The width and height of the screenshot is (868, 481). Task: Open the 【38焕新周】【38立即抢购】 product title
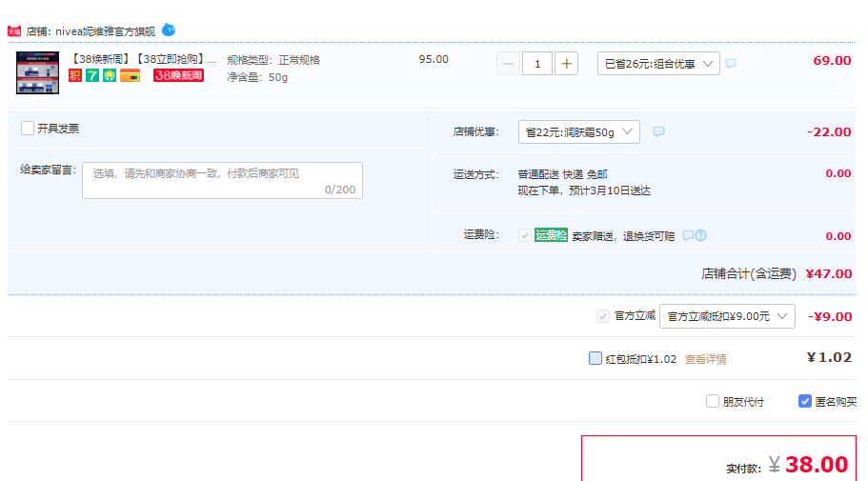point(143,59)
